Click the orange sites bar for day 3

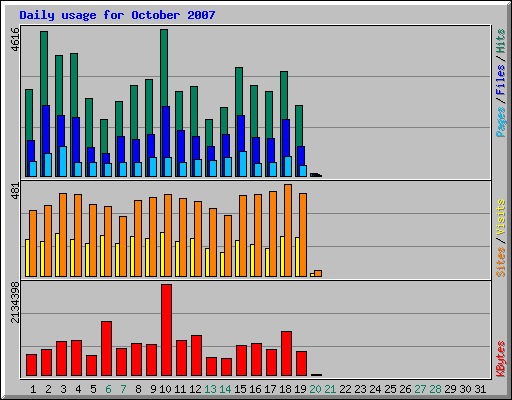pyautogui.click(x=63, y=235)
